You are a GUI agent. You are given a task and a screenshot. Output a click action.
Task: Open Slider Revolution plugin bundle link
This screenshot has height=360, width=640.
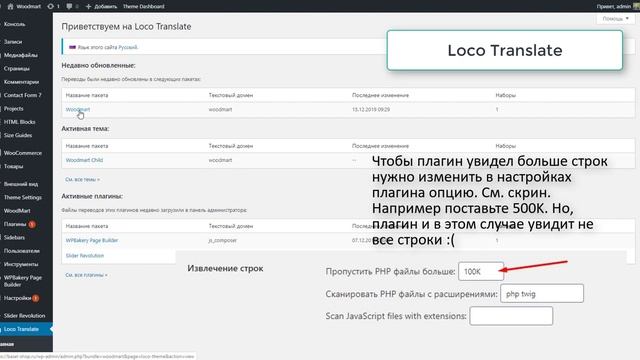(x=85, y=256)
